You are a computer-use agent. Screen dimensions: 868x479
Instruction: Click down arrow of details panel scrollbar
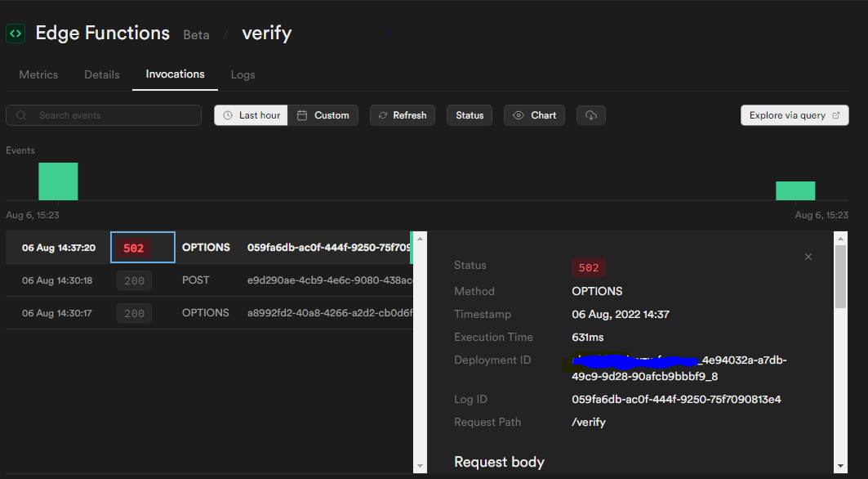[840, 466]
